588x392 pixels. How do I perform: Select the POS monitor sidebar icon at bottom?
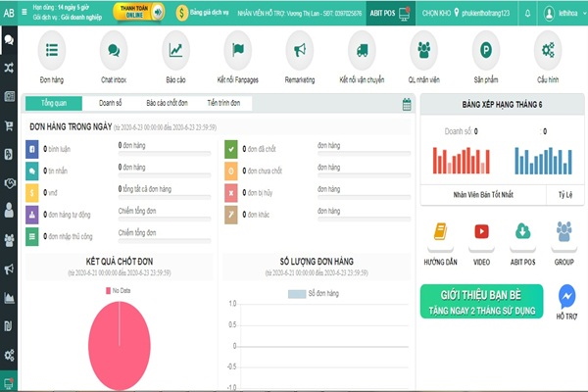(9, 383)
